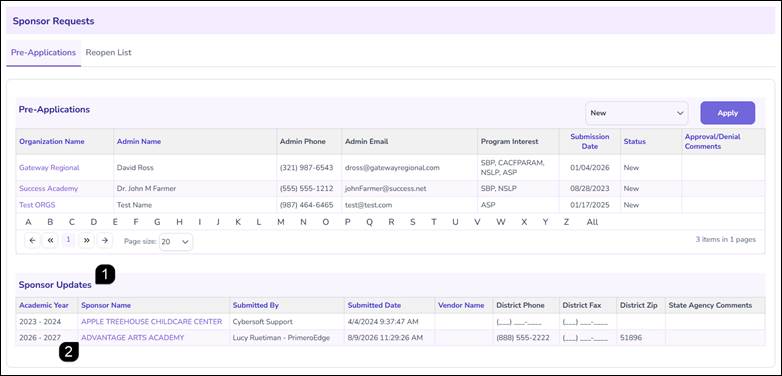Click admin name David Ross
Image resolution: width=782 pixels, height=376 pixels.
pyautogui.click(x=134, y=168)
